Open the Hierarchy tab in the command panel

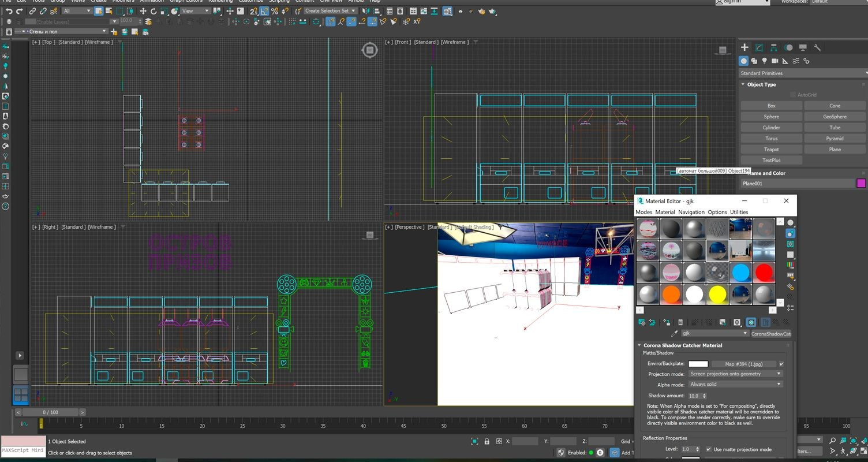pyautogui.click(x=774, y=47)
